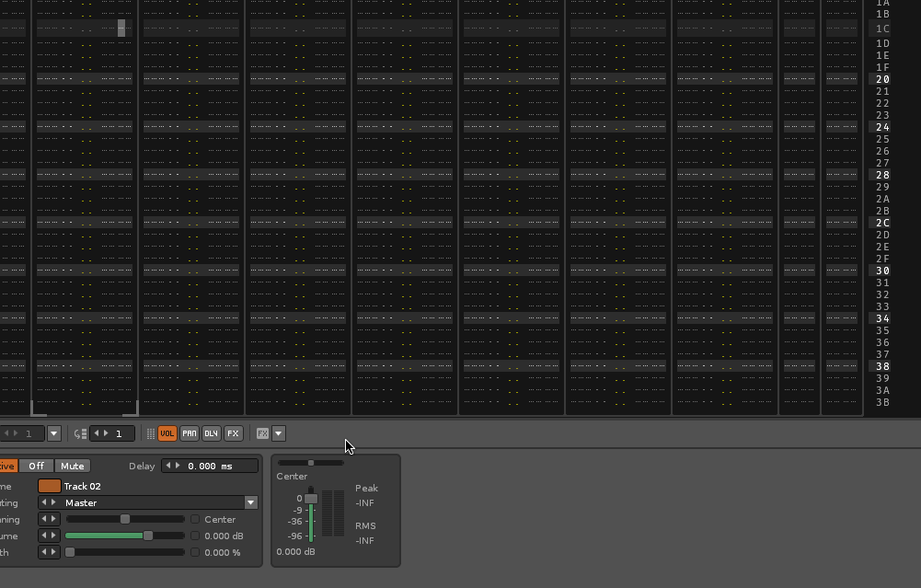The width and height of the screenshot is (921, 588).
Task: Click the Master routing dropdown arrow
Action: point(251,502)
